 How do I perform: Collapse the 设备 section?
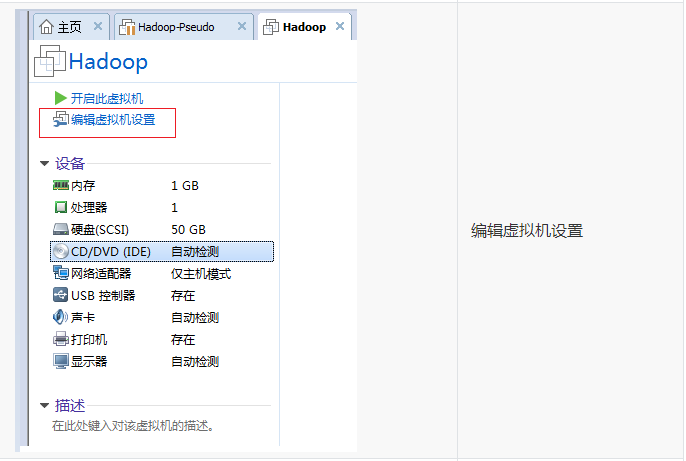coord(44,164)
